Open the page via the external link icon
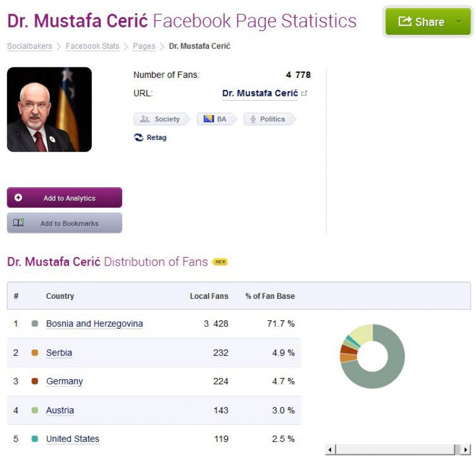Image resolution: width=476 pixels, height=459 pixels. pos(305,92)
